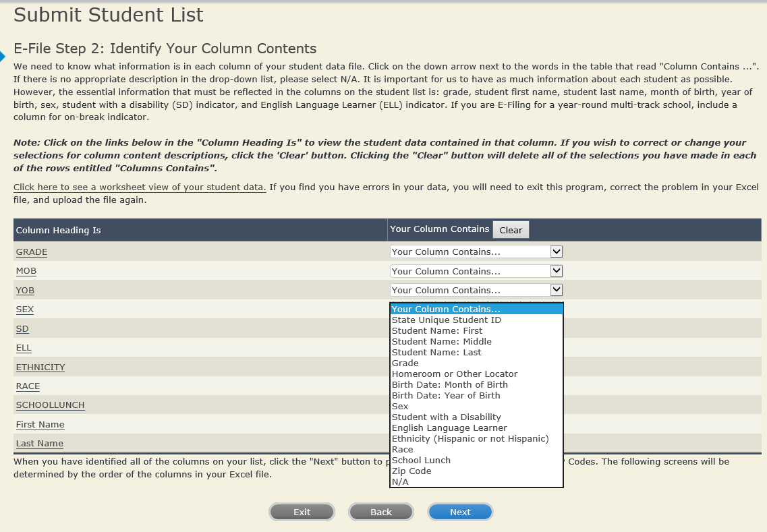View the ETHNICITY column heading link

(x=40, y=367)
